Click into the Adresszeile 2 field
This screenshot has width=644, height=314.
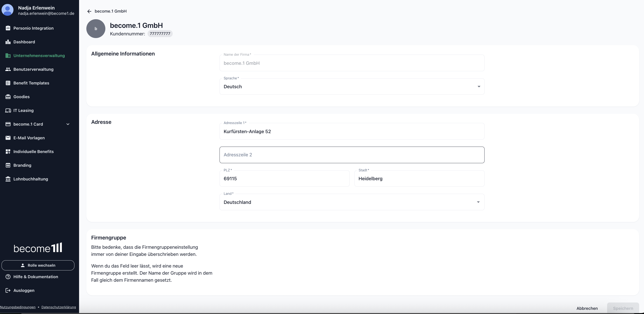point(352,155)
